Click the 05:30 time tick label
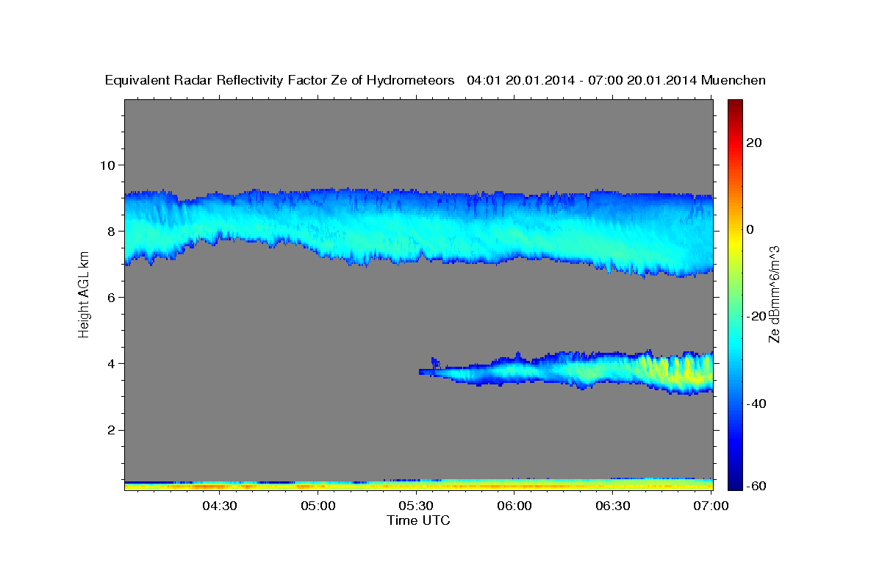882x588 pixels. pos(416,506)
